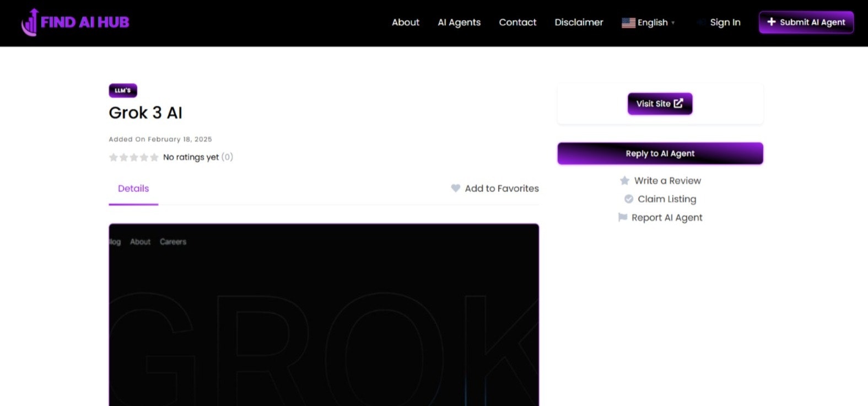This screenshot has height=406, width=868.
Task: Open the About page
Action: (x=405, y=22)
